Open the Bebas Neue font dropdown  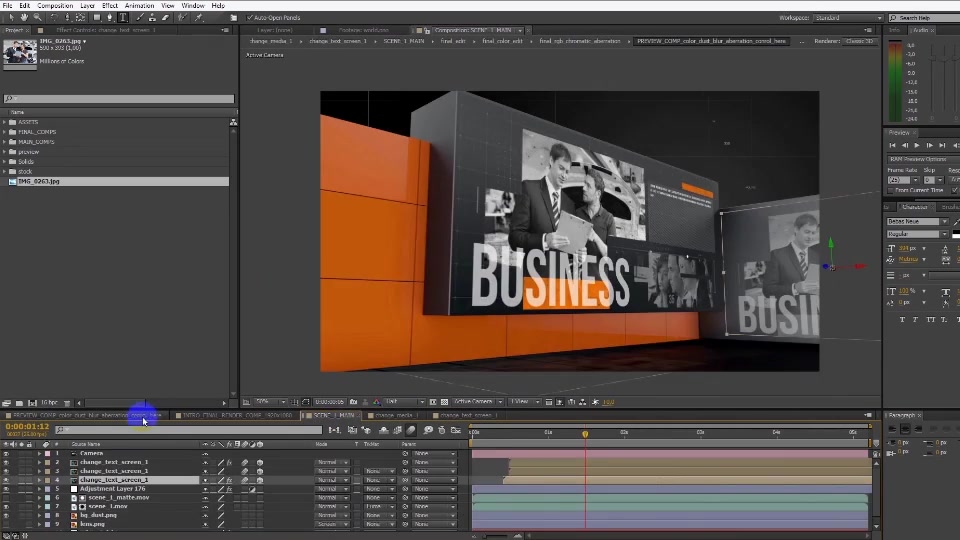[x=917, y=221]
